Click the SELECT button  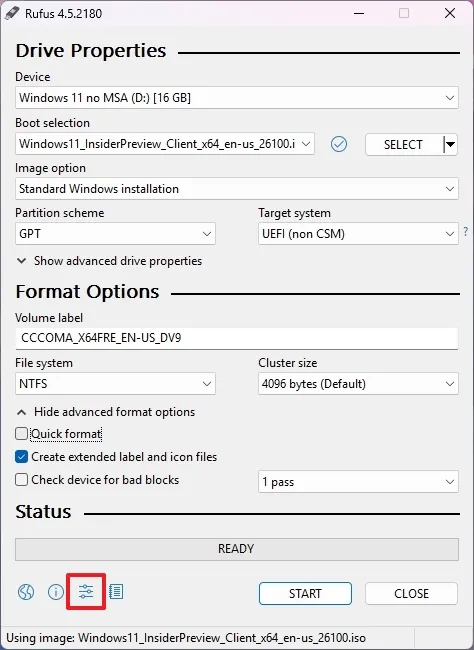point(404,145)
